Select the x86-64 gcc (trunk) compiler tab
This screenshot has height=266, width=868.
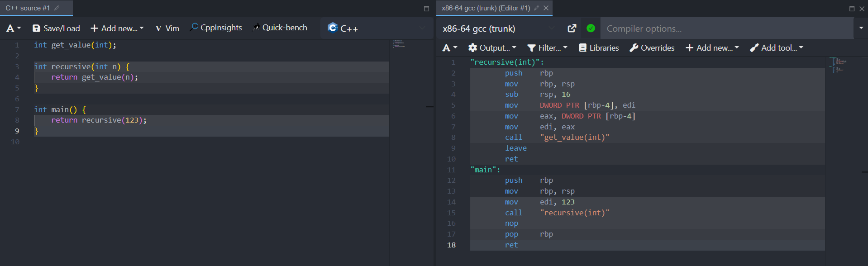[x=486, y=8]
